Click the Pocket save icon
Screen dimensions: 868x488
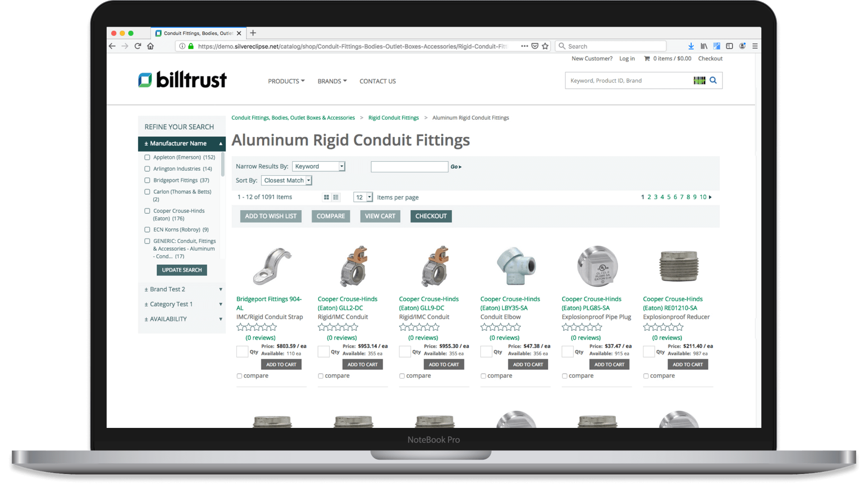[535, 46]
